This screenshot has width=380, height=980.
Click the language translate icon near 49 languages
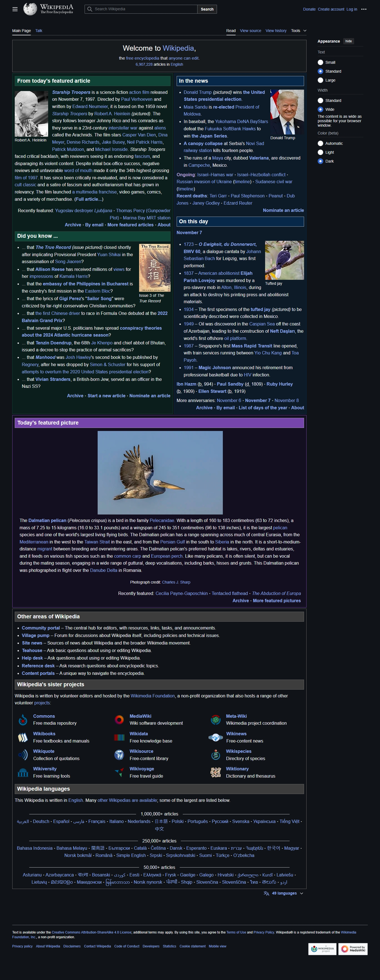point(267,893)
